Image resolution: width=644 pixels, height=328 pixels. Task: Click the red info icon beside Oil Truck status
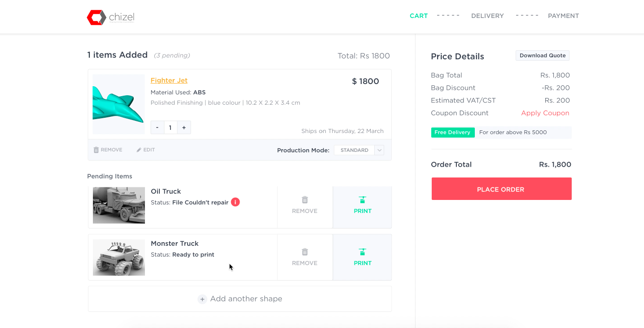click(x=236, y=202)
